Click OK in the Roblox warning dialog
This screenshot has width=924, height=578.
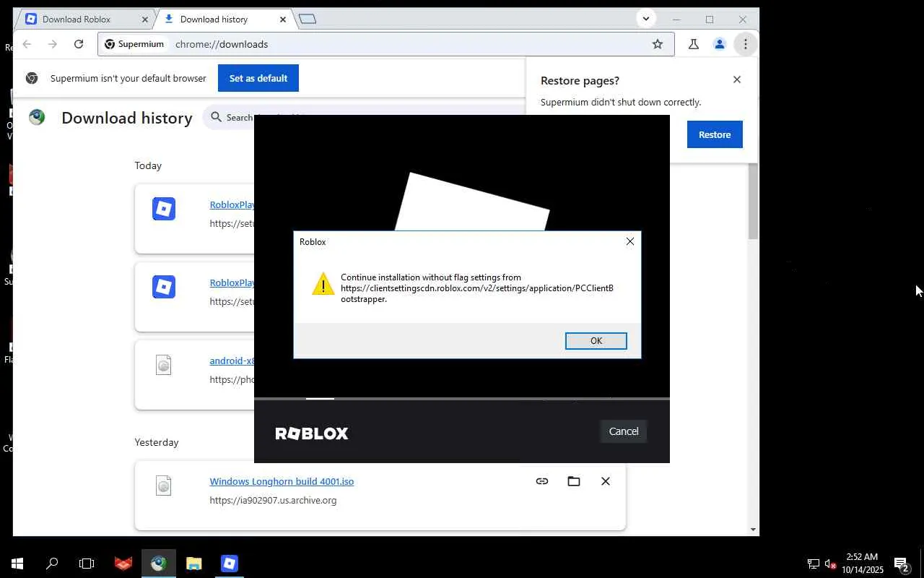(596, 341)
